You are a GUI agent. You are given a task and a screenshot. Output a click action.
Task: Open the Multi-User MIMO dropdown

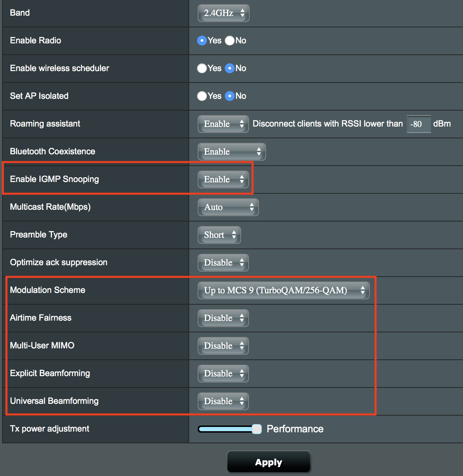pyautogui.click(x=223, y=346)
